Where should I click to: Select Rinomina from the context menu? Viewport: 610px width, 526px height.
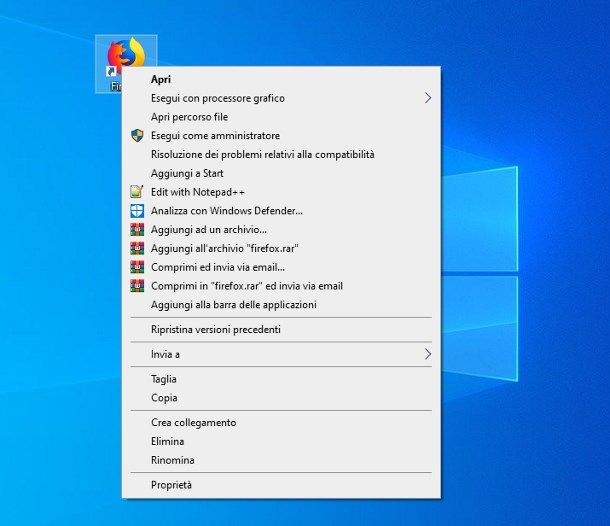coord(281,460)
